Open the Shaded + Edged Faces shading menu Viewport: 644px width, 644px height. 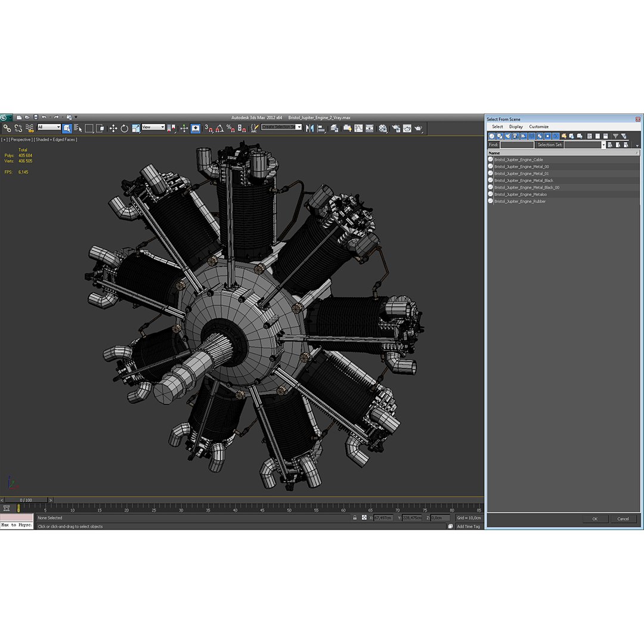[55, 140]
